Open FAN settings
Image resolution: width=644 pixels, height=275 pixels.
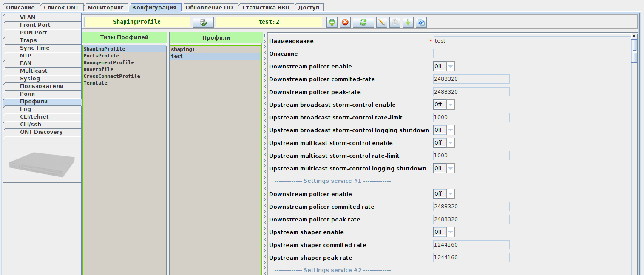point(42,63)
